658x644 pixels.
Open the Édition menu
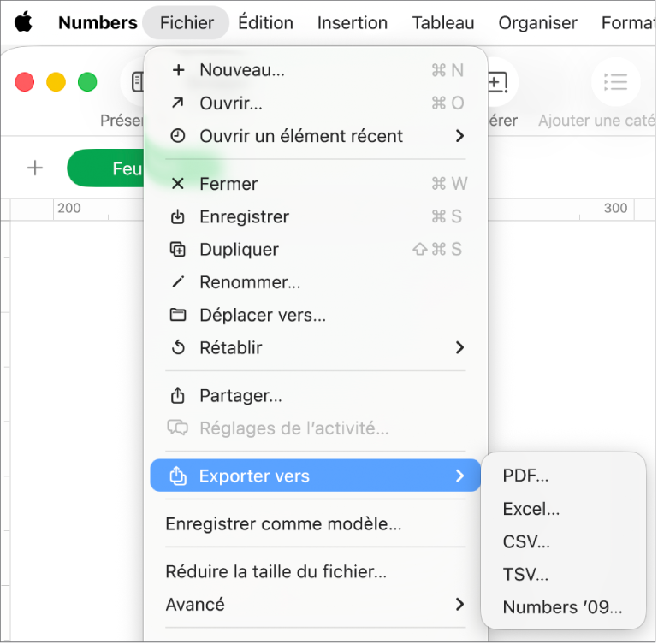pos(265,22)
